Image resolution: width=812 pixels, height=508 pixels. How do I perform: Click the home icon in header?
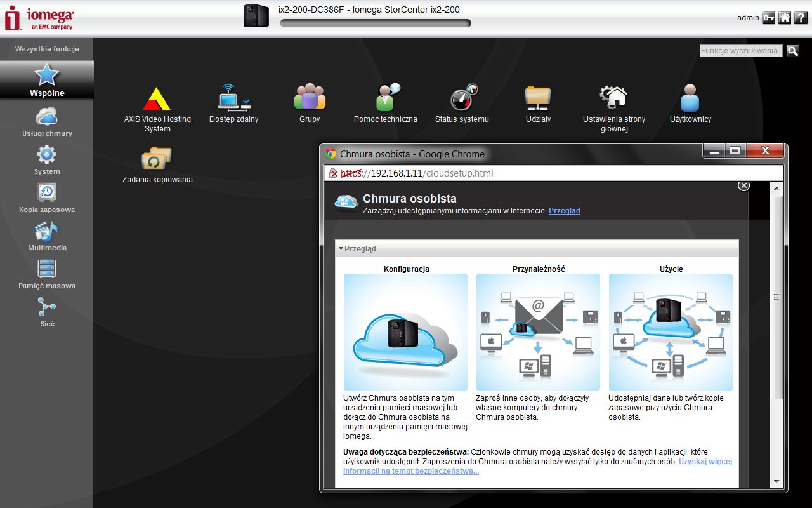785,18
